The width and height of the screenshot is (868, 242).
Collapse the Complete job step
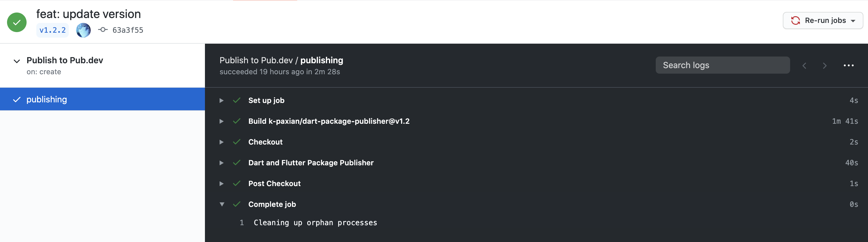[x=222, y=204]
